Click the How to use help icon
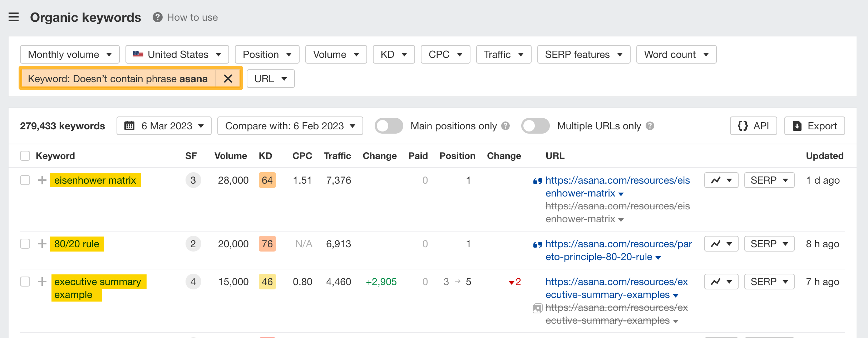This screenshot has width=868, height=338. click(157, 17)
